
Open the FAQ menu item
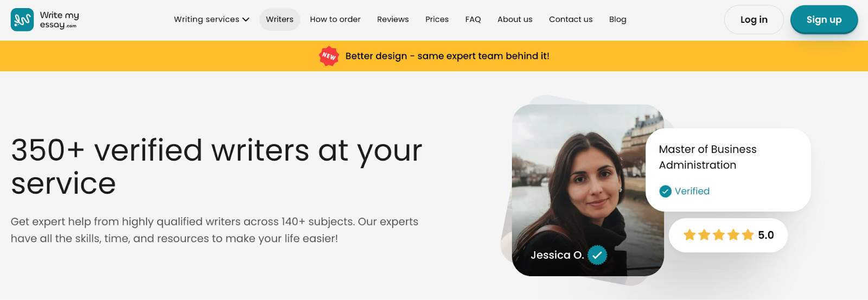(x=473, y=20)
